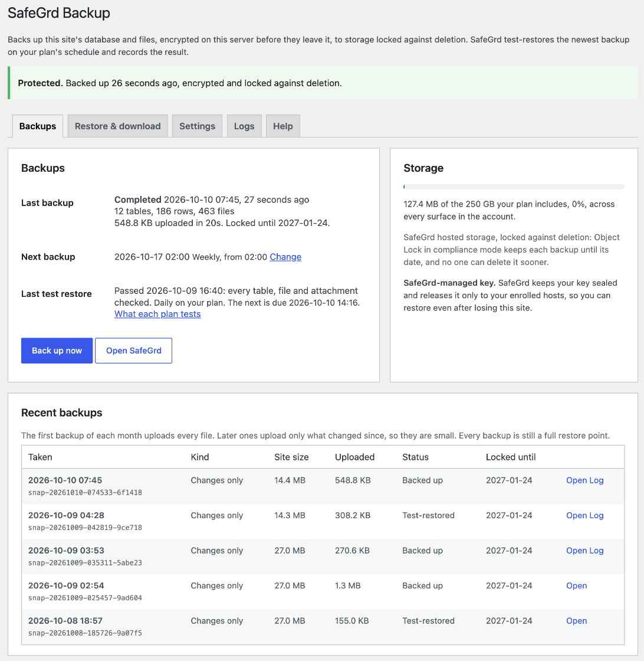Viewport: 644px width, 661px height.
Task: Click the 14.3 MB site size cell
Action: (x=290, y=515)
